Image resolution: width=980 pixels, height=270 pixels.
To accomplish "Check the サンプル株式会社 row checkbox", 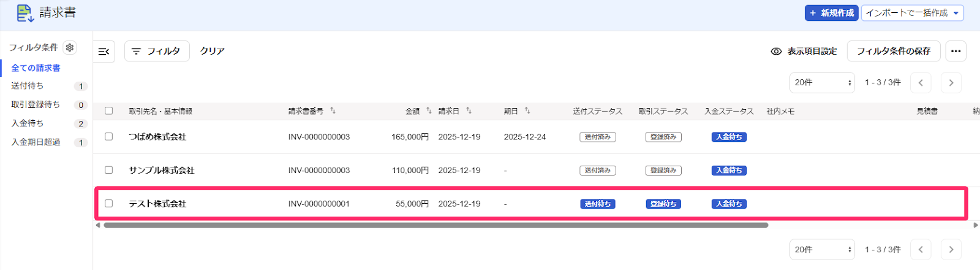I will tap(108, 169).
